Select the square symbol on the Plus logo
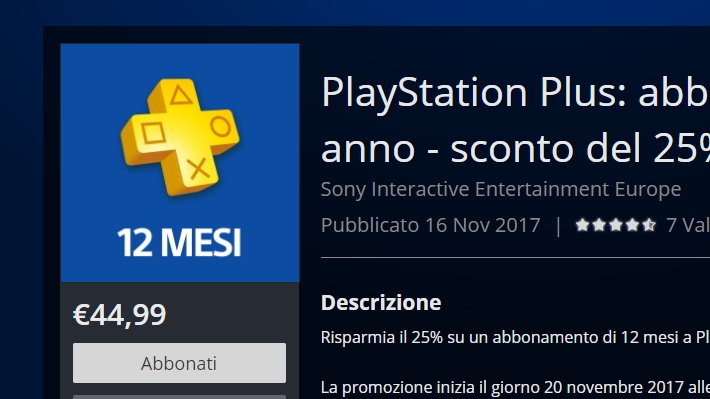 153,134
